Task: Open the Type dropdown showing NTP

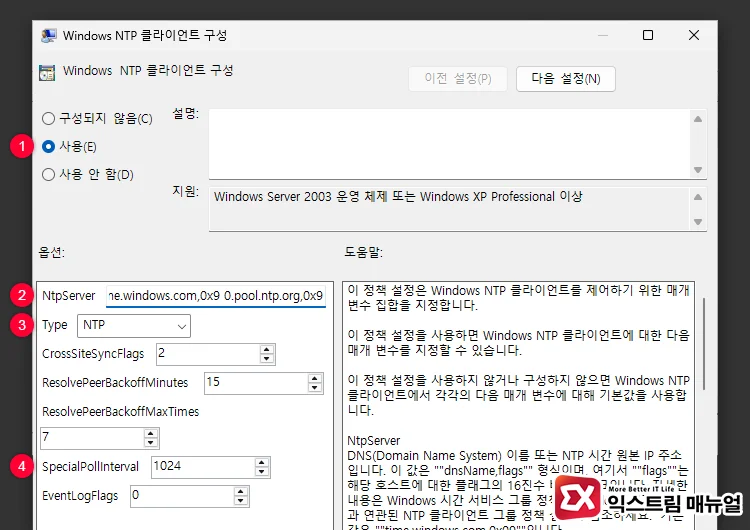Action: tap(134, 326)
